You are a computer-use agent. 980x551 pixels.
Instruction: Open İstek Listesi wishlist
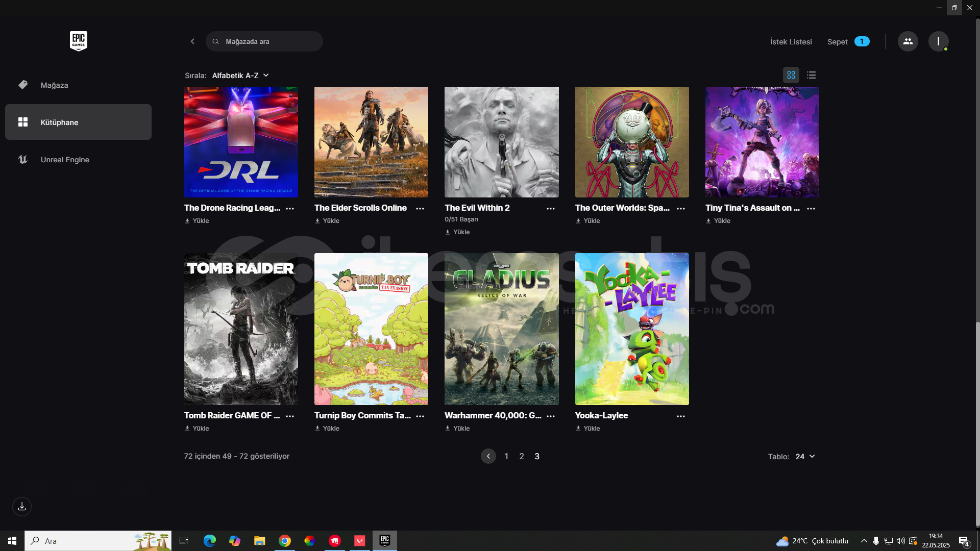(x=791, y=42)
